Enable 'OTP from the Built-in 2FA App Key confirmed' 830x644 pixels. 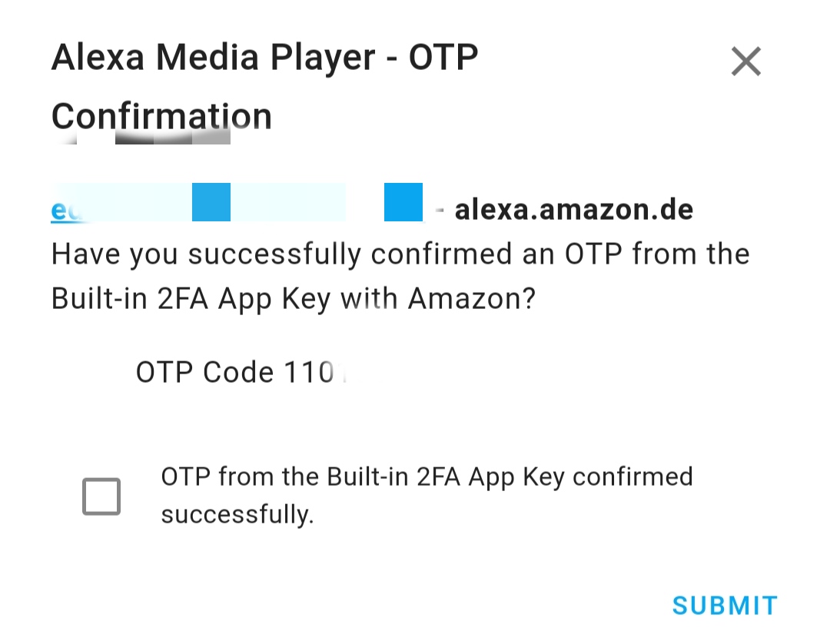click(101, 496)
